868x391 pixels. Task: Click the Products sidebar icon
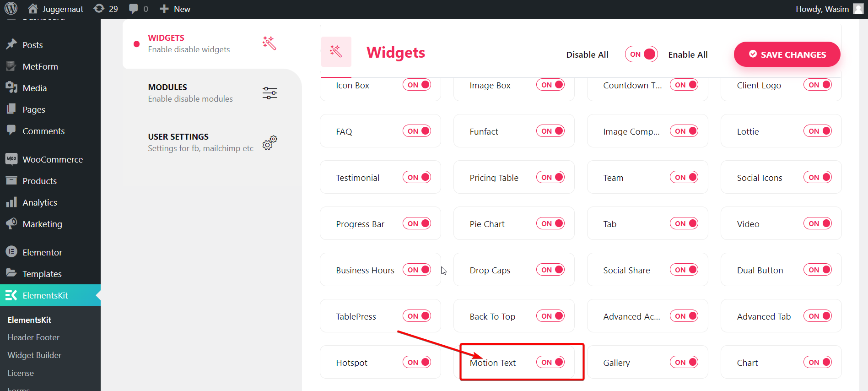point(11,180)
